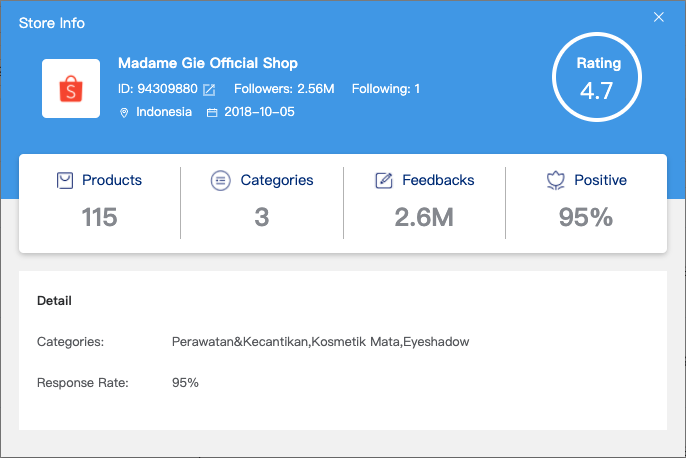
Task: Click the Indonesia location text
Action: click(164, 112)
